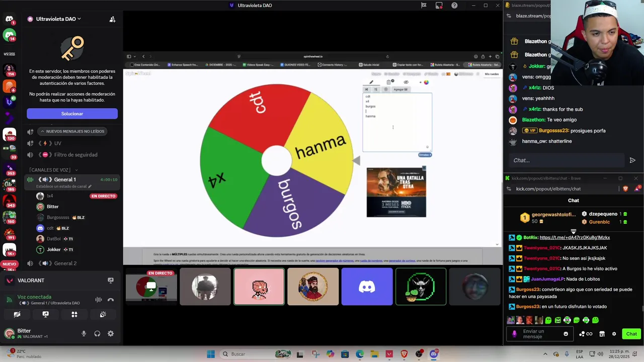Open Discord user settings gear
Viewport: 644px width, 362px height.
(111, 333)
